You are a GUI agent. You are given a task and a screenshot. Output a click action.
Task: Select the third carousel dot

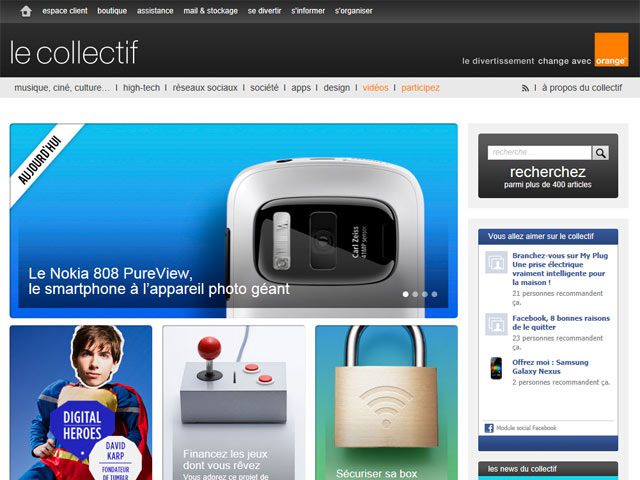[425, 294]
